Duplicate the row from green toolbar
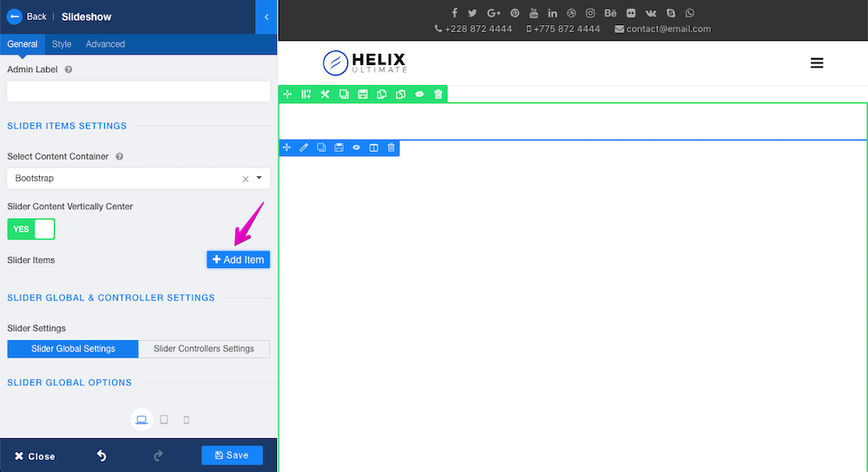Viewport: 868px width, 472px height. point(344,95)
